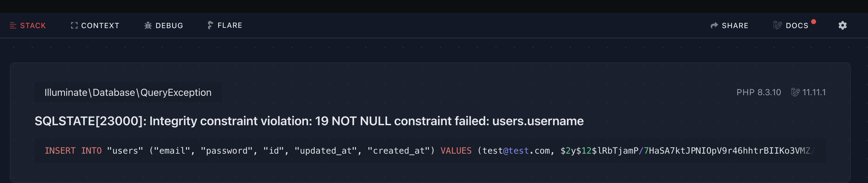Viewport: 868px width, 183px height.
Task: Open settings with the gear icon
Action: pyautogui.click(x=842, y=26)
